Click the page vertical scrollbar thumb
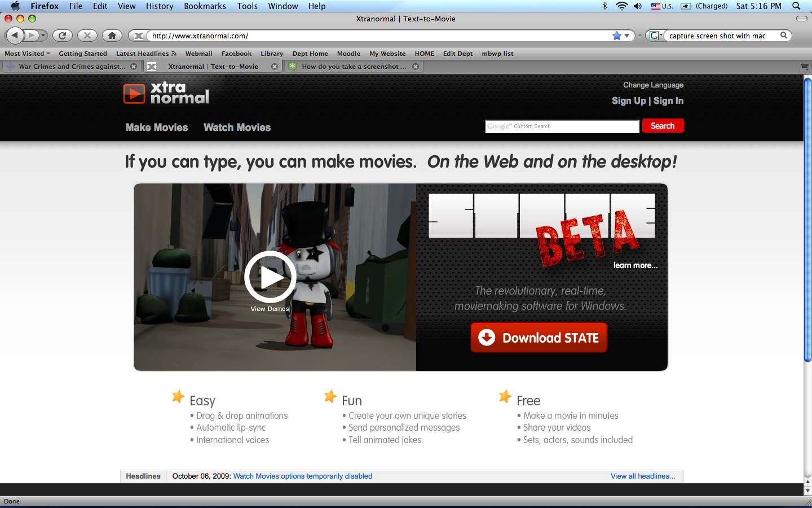Screen dimensions: 812x508 (x=807, y=220)
